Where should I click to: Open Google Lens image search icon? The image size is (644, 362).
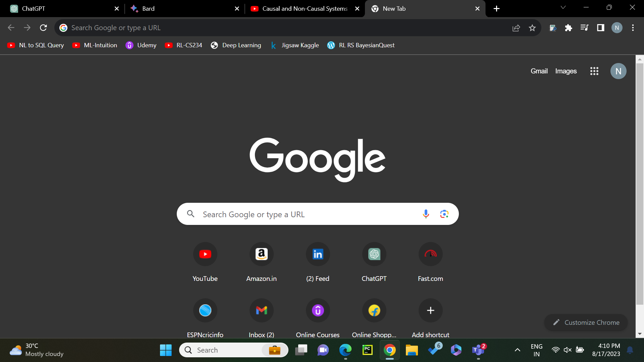444,214
